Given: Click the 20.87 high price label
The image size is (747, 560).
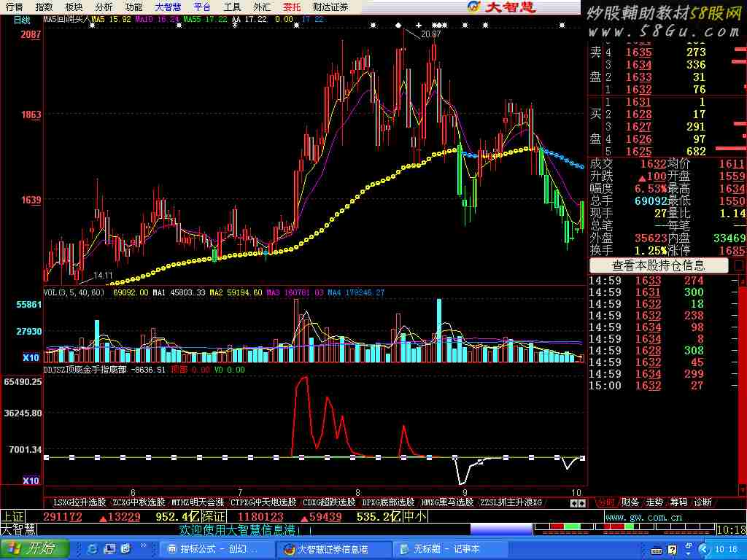Looking at the screenshot, I should (x=430, y=34).
